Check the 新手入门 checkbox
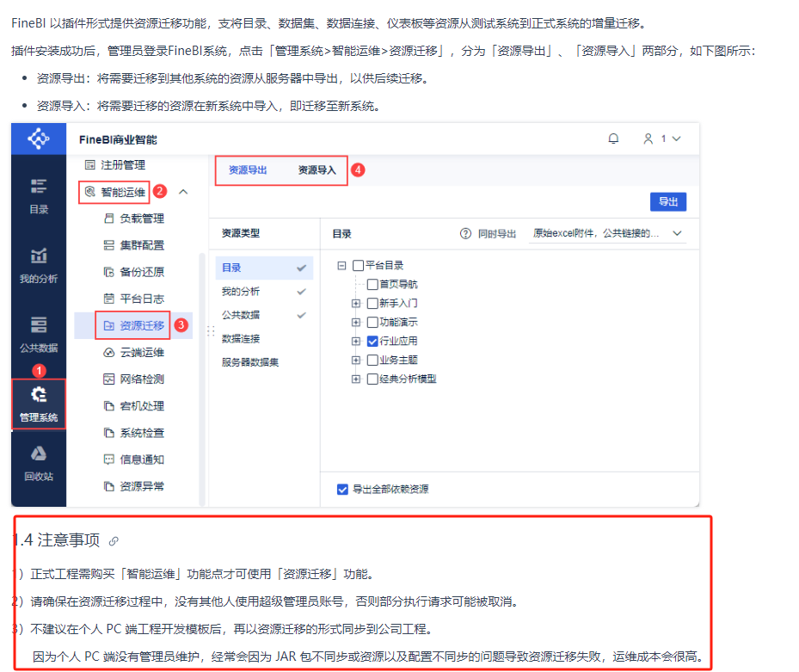 coord(372,304)
